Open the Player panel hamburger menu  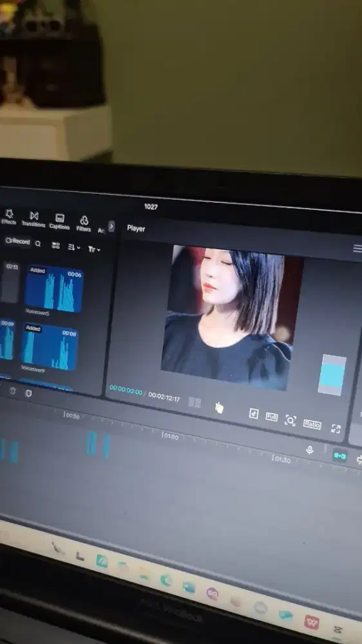(x=357, y=248)
